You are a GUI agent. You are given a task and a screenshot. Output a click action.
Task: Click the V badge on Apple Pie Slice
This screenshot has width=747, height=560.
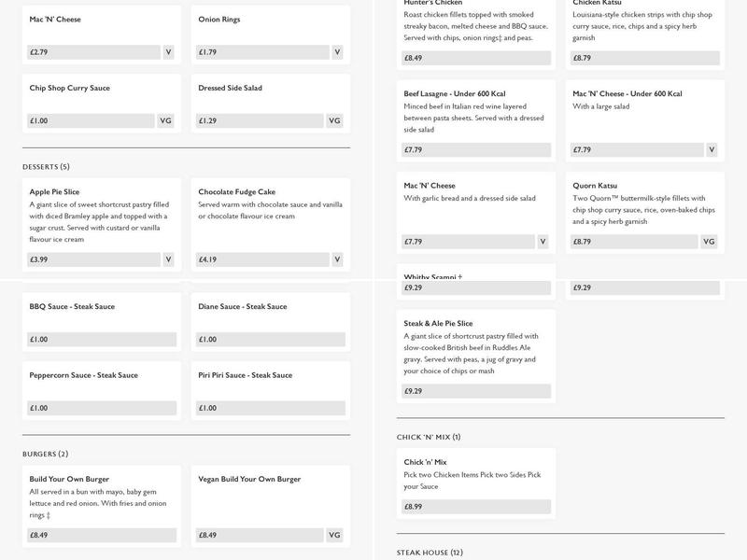pos(168,259)
